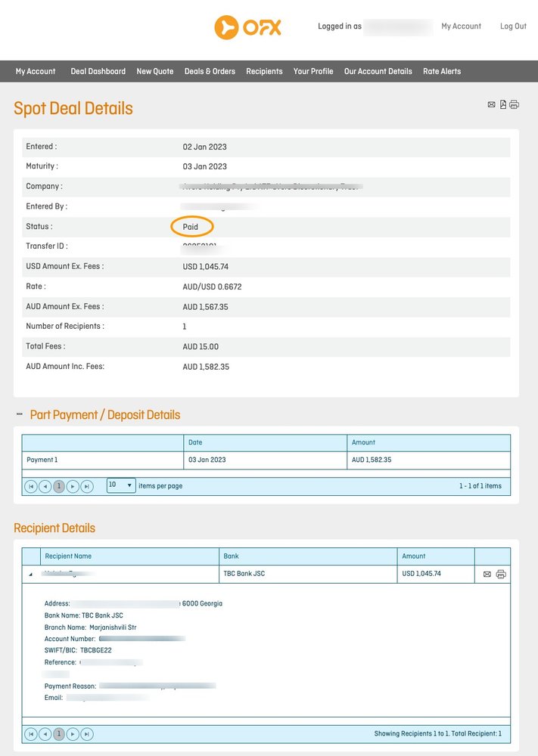This screenshot has height=756, width=538.
Task: Collapse the Part Payment / Deposit Details section
Action: 20,414
